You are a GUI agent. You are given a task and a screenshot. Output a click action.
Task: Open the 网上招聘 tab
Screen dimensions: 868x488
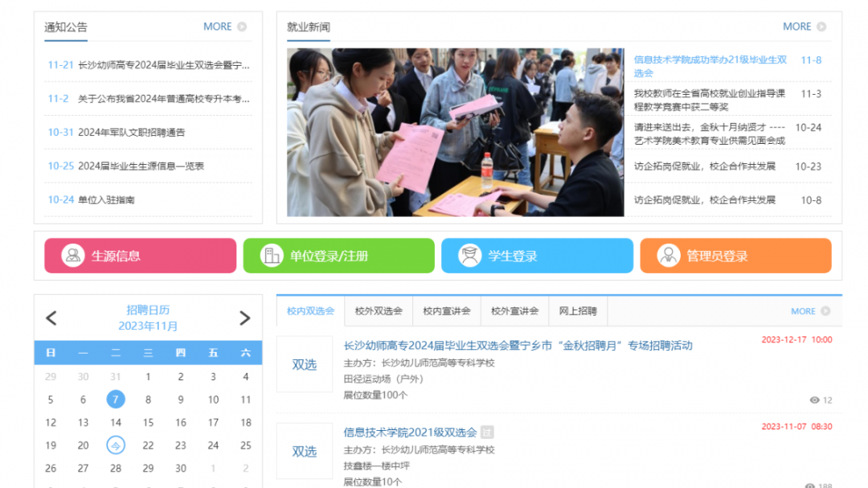pyautogui.click(x=578, y=311)
